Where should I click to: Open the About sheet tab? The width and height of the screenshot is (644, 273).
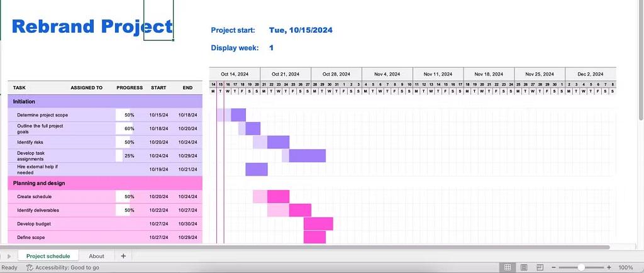(96, 256)
